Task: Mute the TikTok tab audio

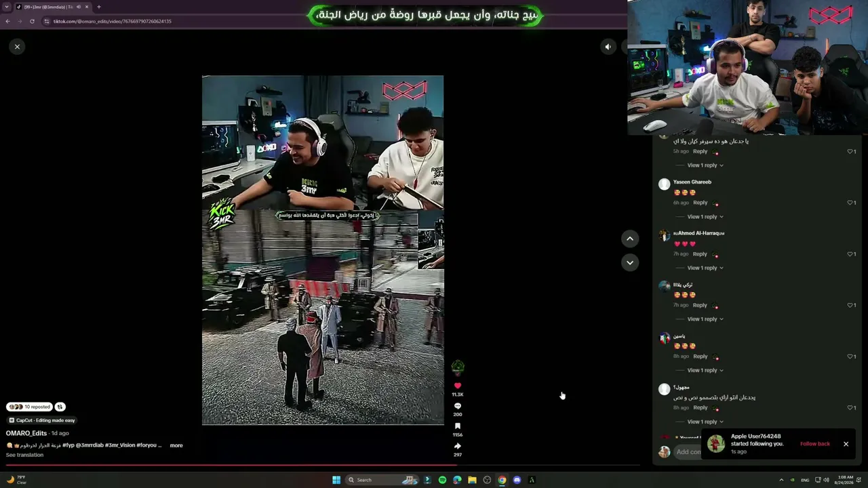Action: tap(78, 7)
